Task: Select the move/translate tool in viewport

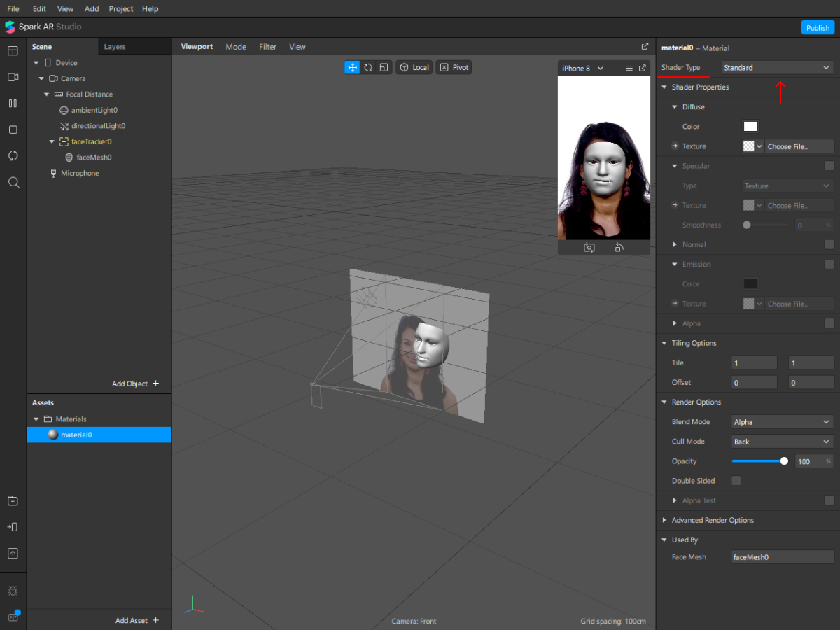Action: tap(351, 67)
